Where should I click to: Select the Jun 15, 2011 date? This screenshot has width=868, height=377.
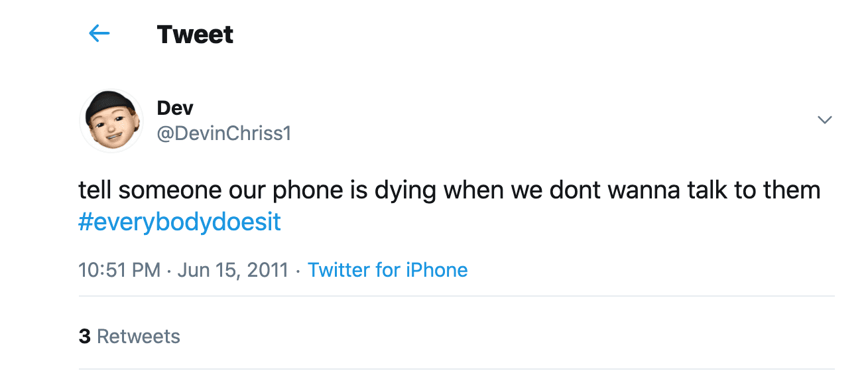click(x=233, y=270)
